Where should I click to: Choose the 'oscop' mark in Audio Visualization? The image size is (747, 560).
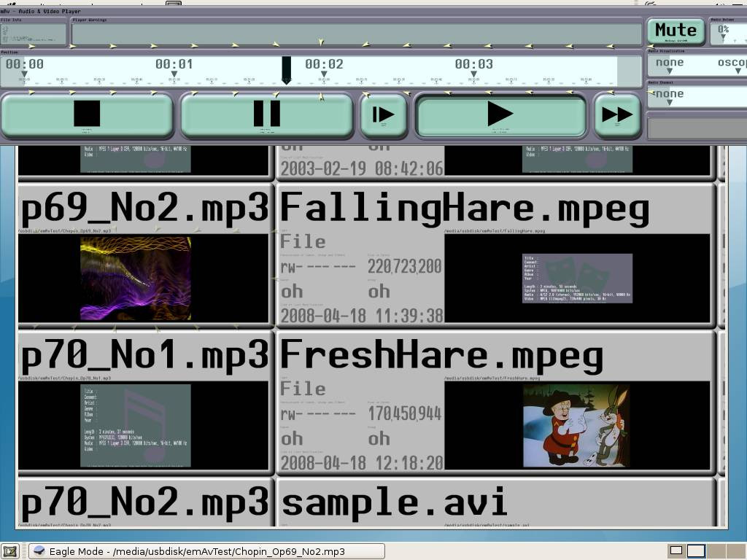tap(732, 65)
